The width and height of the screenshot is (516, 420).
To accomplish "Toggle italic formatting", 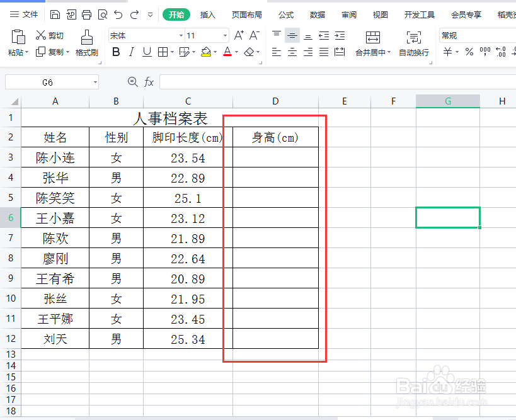I will [132, 52].
